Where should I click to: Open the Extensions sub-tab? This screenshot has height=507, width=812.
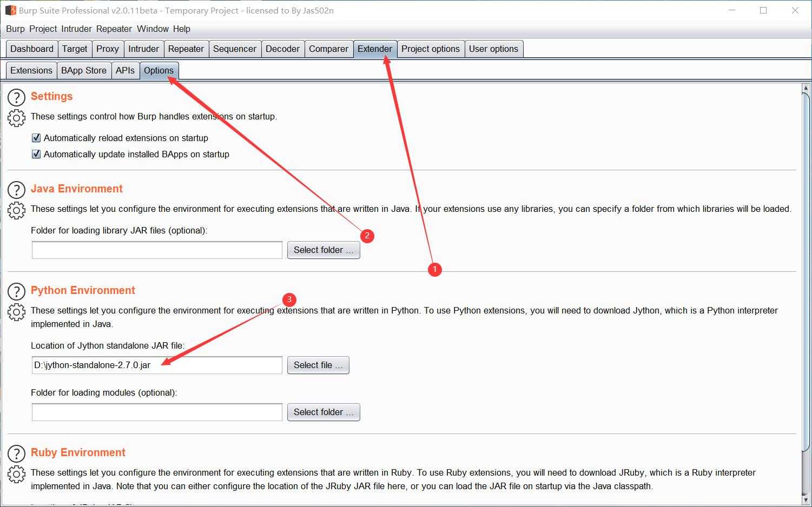click(31, 70)
